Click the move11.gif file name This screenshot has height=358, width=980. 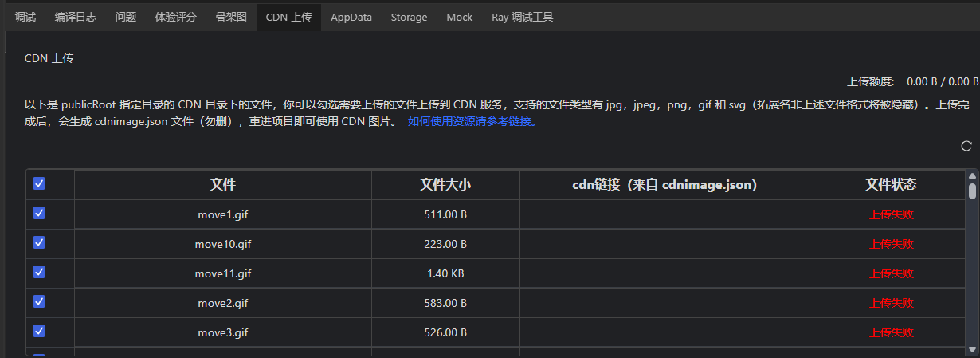tap(223, 273)
